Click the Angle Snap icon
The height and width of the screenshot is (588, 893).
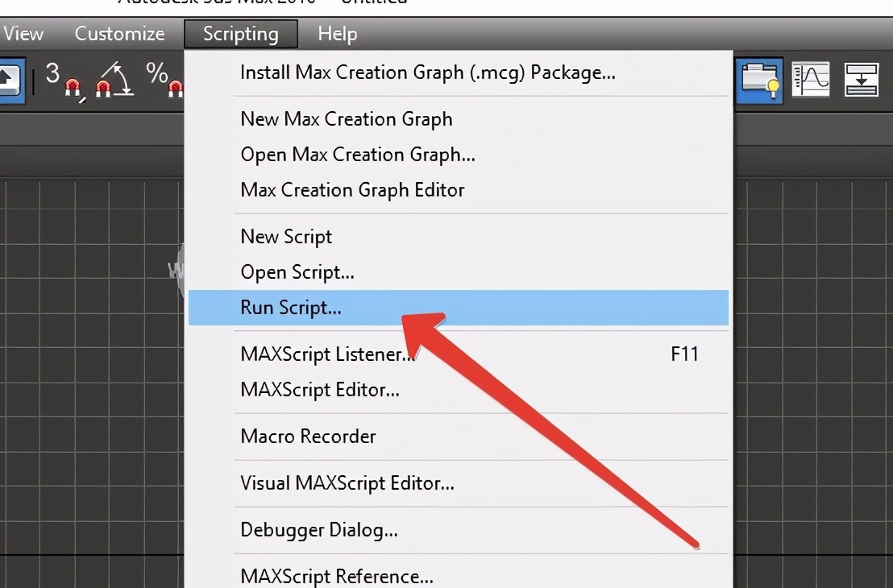(x=114, y=80)
